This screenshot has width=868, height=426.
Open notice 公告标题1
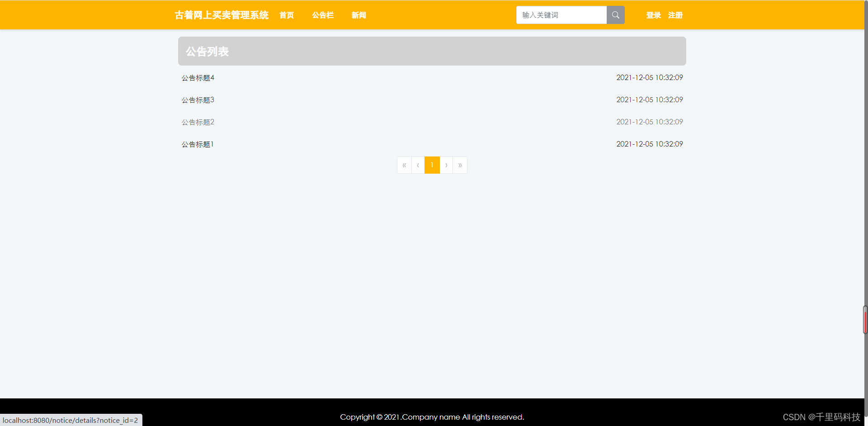coord(198,144)
